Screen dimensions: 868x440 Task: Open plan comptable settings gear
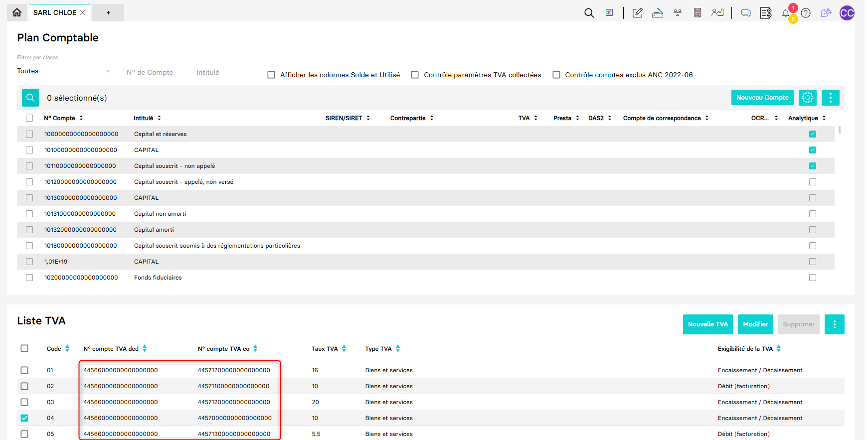point(807,98)
